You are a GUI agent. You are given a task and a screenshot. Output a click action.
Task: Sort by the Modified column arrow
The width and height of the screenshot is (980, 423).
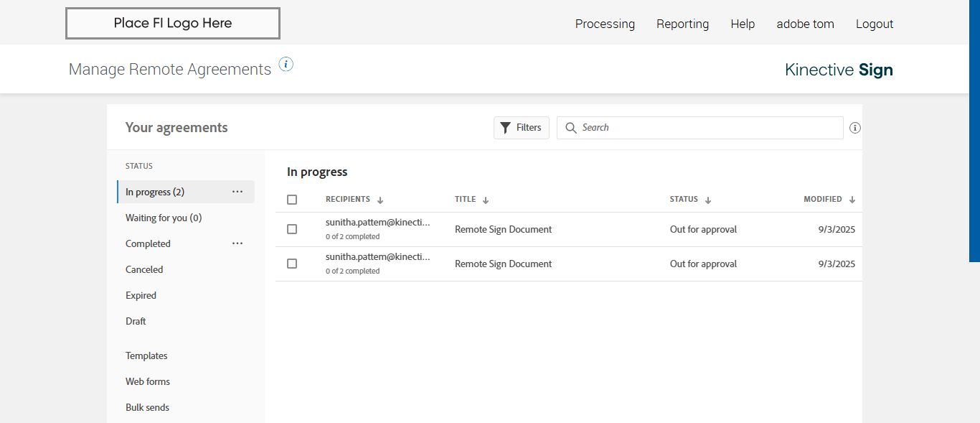pos(852,200)
